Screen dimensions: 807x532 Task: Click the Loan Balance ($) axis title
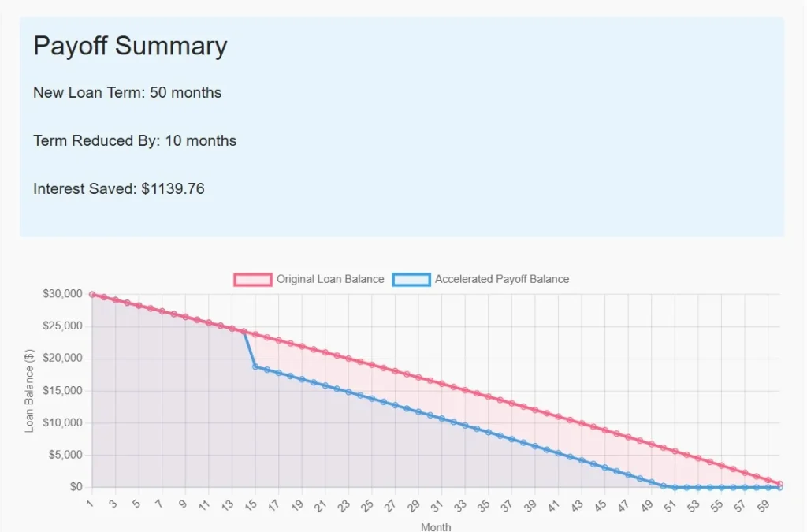30,390
